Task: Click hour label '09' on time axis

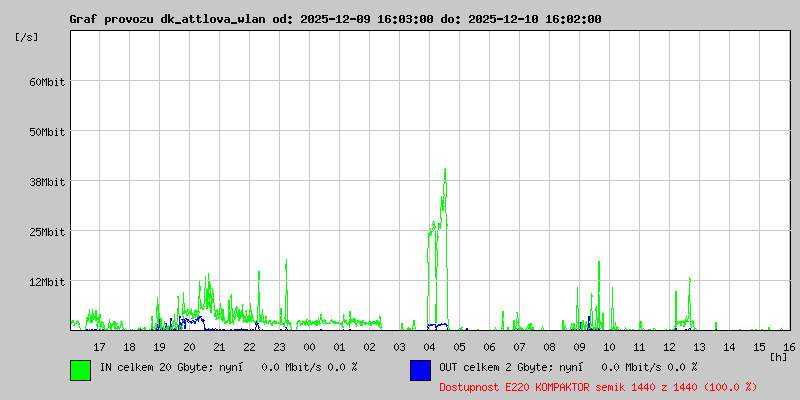Action: pyautogui.click(x=580, y=347)
